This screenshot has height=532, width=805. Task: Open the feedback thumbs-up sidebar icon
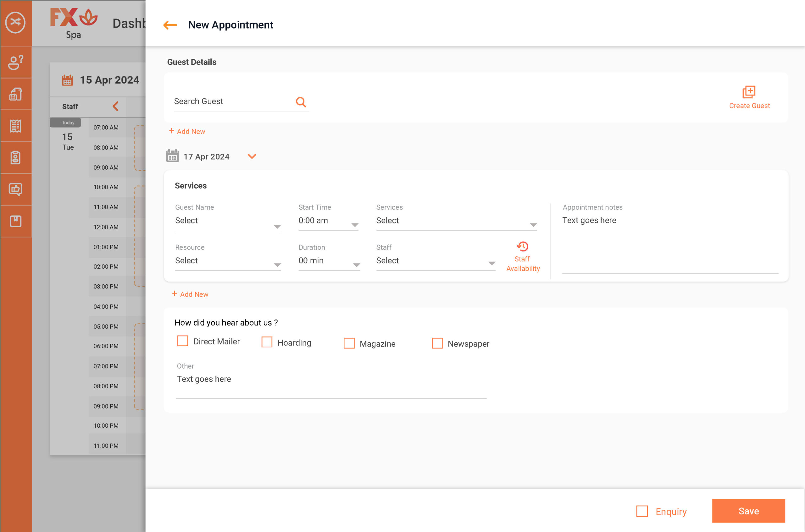point(15,189)
